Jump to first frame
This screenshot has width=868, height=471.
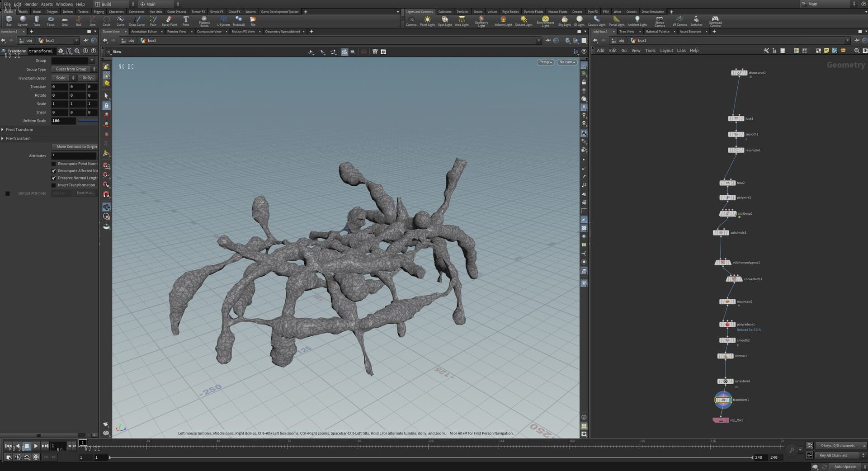point(8,447)
